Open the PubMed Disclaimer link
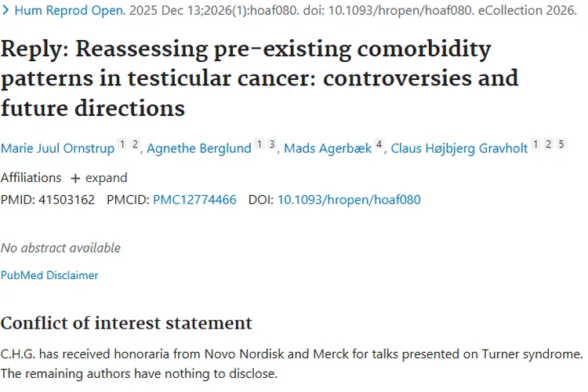This screenshot has width=588, height=392. (x=49, y=275)
